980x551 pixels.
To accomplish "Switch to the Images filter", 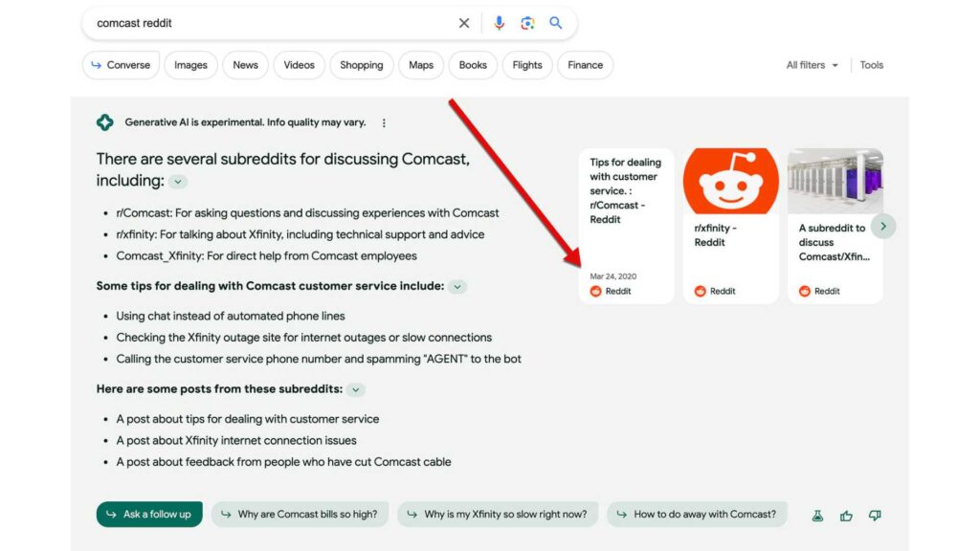I will click(x=190, y=65).
